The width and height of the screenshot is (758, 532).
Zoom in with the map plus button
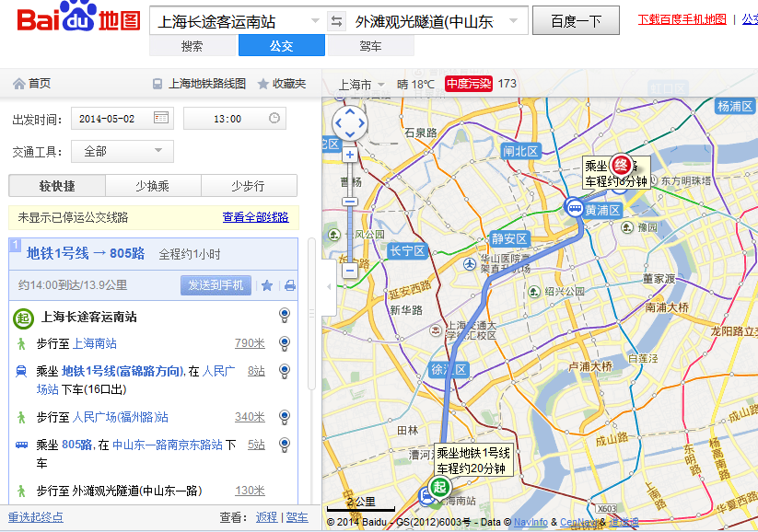point(350,156)
